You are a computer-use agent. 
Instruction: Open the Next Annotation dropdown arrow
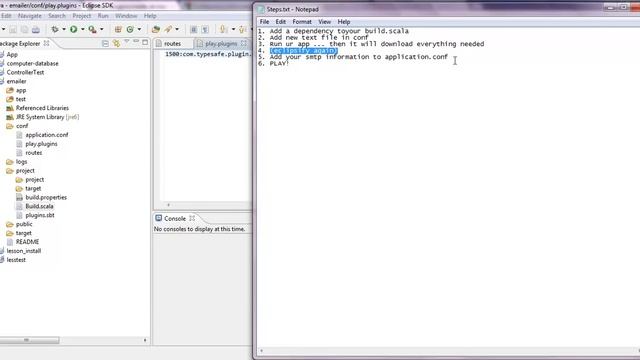click(x=233, y=29)
